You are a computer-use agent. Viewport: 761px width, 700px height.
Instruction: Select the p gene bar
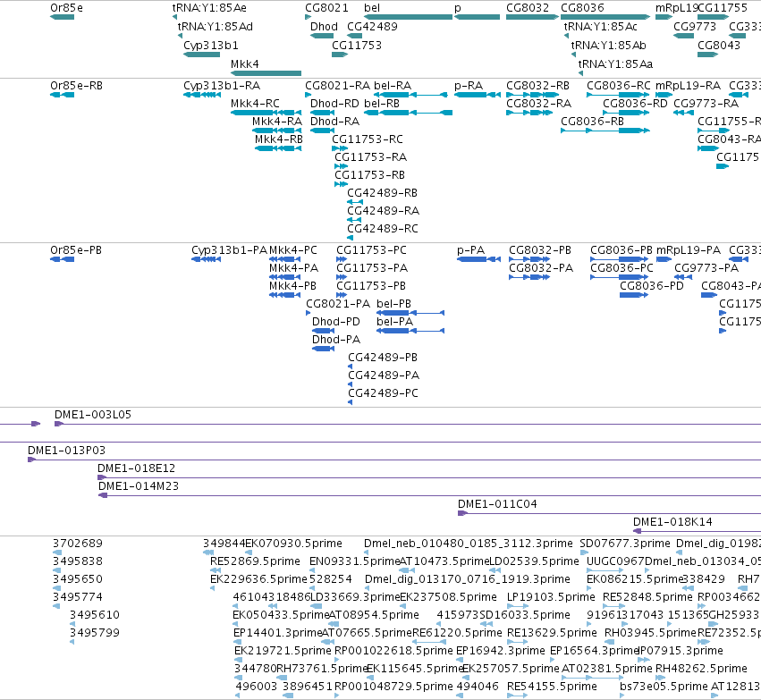(478, 17)
